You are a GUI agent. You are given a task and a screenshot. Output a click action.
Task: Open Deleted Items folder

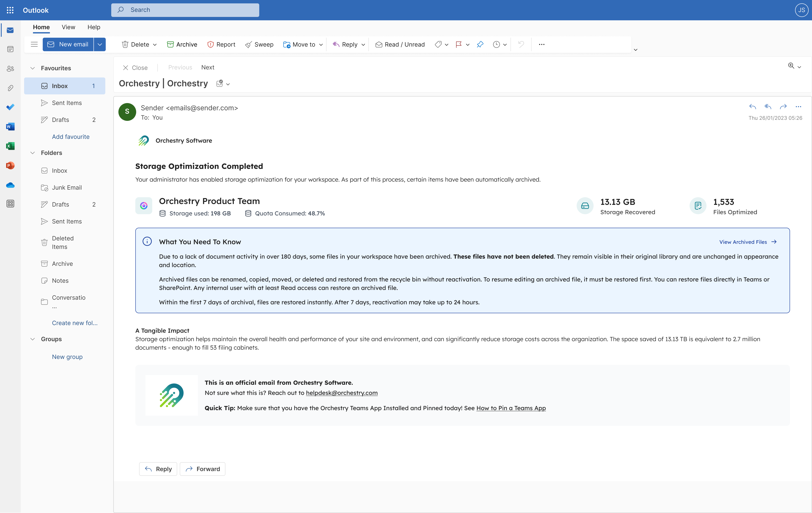point(65,243)
